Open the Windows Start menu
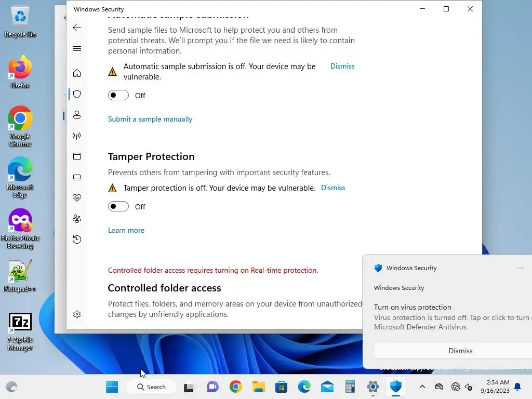Screen dimensions: 532x399 tap(112, 387)
